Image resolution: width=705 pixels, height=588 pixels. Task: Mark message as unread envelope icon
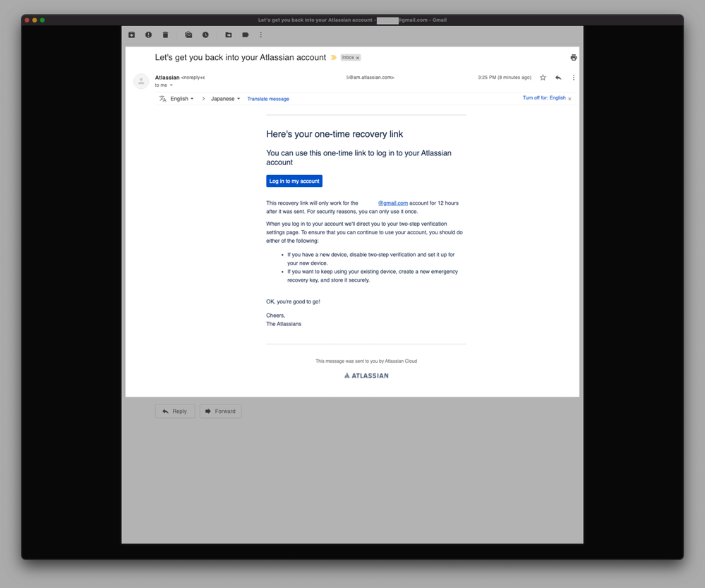tap(188, 35)
